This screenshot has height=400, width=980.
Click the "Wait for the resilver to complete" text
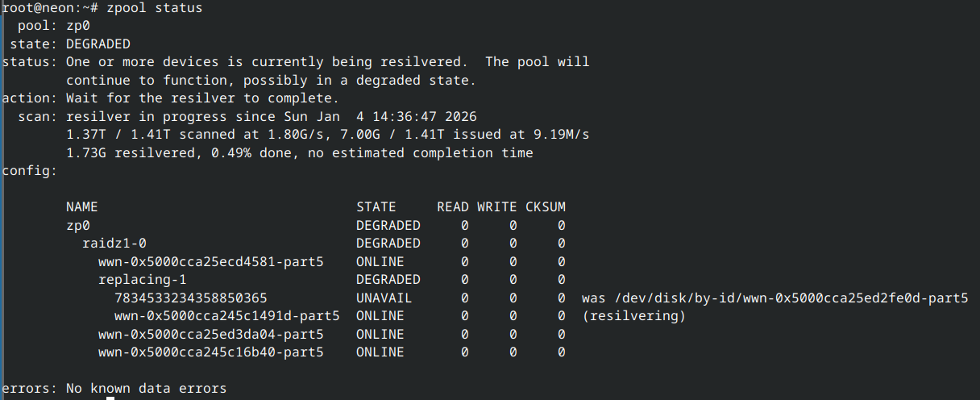[202, 98]
